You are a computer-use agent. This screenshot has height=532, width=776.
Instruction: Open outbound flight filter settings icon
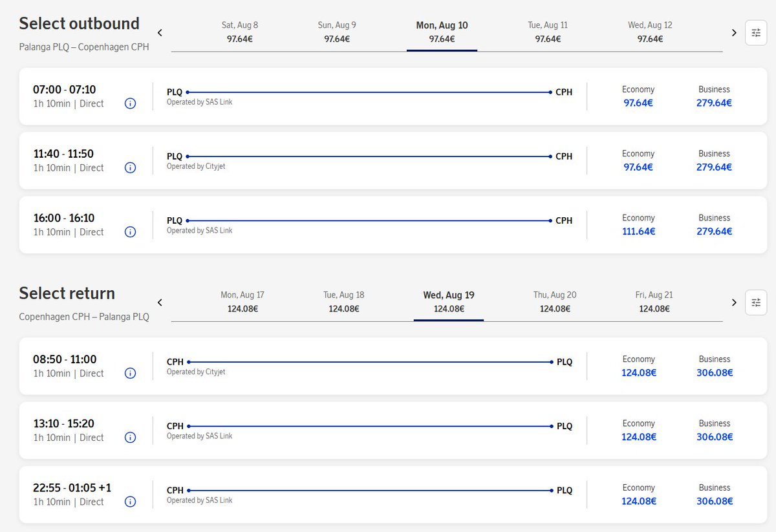click(756, 32)
